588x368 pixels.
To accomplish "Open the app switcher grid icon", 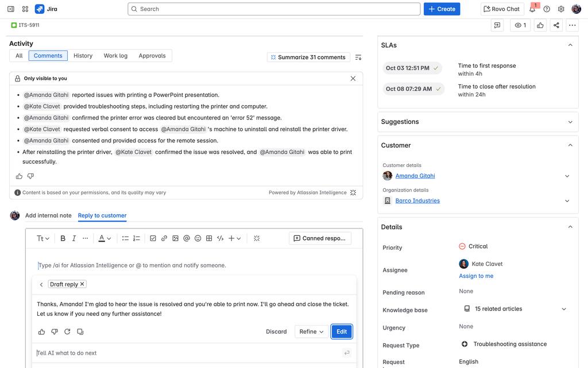I will tap(25, 9).
